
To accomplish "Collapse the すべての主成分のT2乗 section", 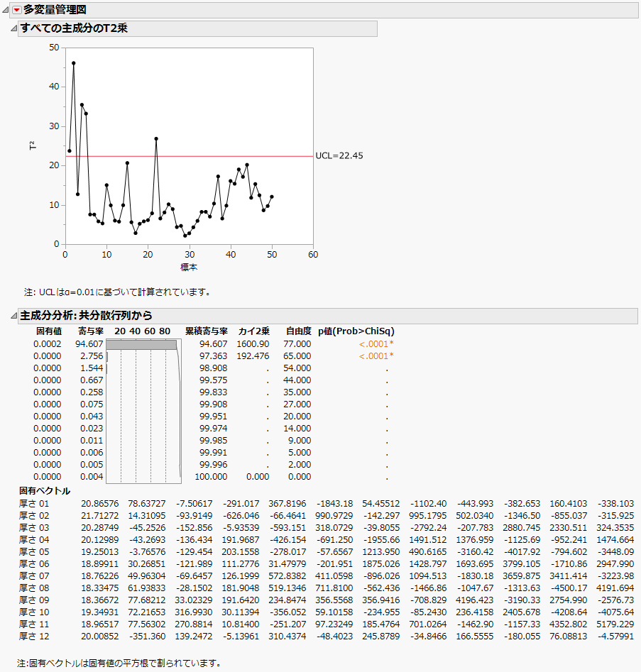I will (x=12, y=29).
